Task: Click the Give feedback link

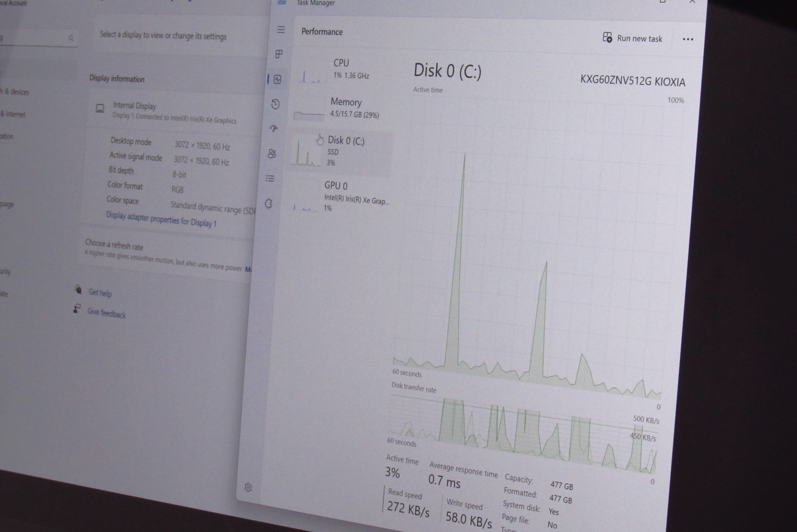Action: point(106,313)
